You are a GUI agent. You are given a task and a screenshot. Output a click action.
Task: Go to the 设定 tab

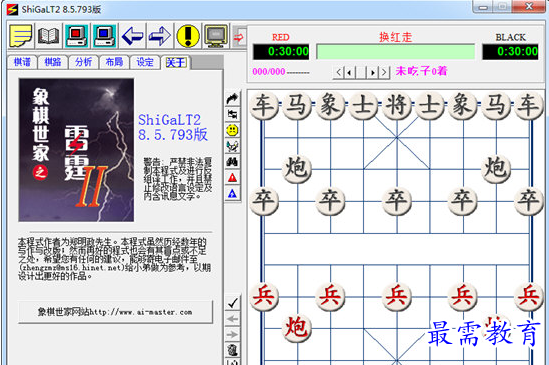coord(145,62)
